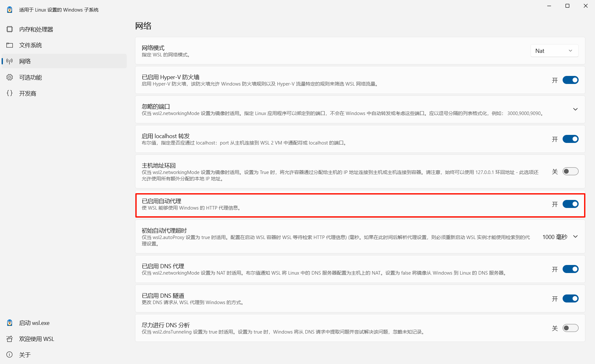The width and height of the screenshot is (595, 364).
Task: Click the network antenna icon in sidebar
Action: pyautogui.click(x=10, y=61)
